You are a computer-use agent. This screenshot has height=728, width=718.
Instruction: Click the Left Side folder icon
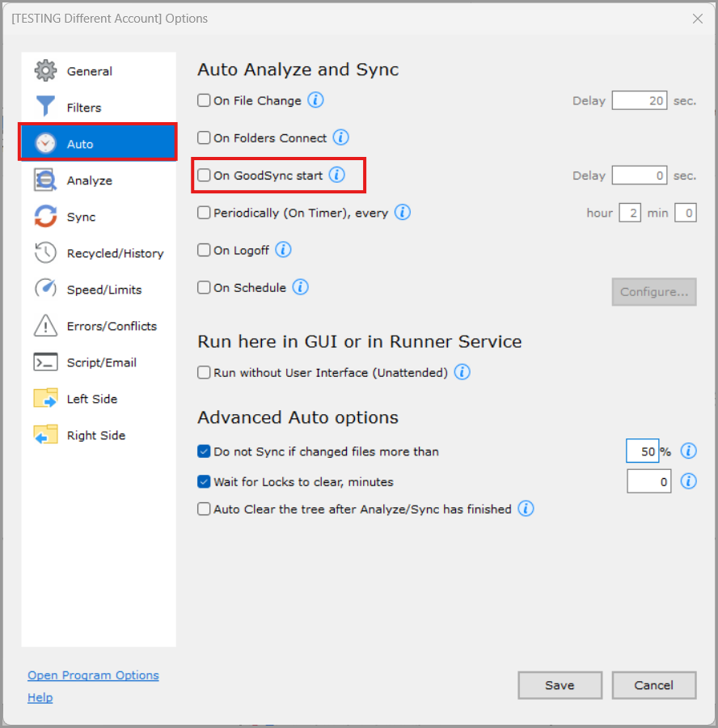tap(45, 398)
